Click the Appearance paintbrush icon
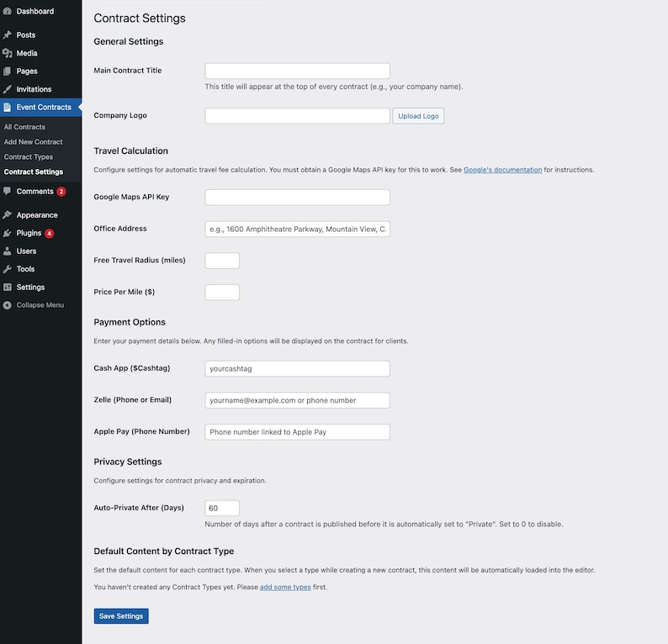Image resolution: width=668 pixels, height=644 pixels. [x=8, y=215]
